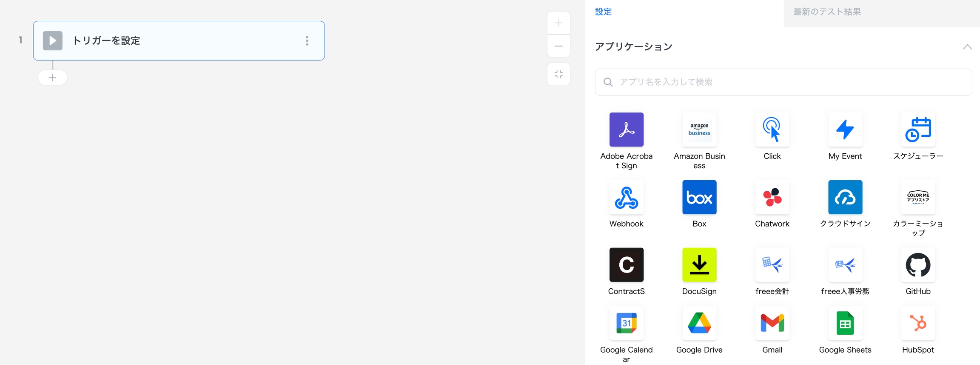Screen dimensions: 980x365
Task: Zoom out of the workflow canvas
Action: point(558,46)
